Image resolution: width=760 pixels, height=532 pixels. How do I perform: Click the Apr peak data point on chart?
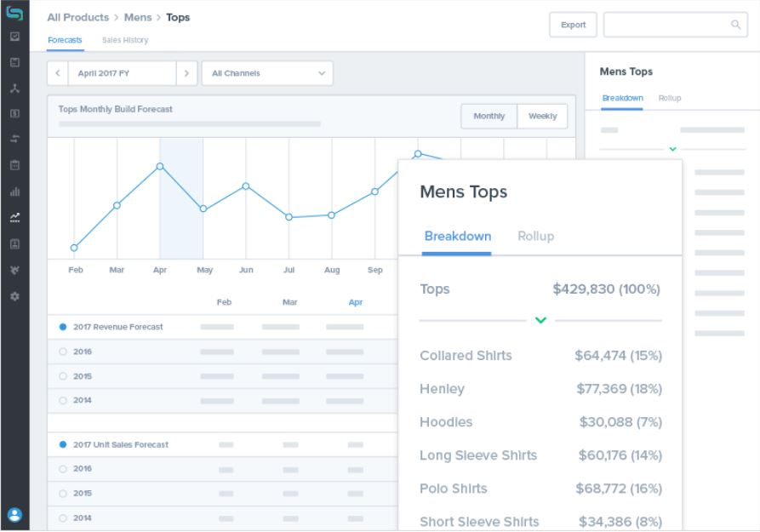(160, 166)
